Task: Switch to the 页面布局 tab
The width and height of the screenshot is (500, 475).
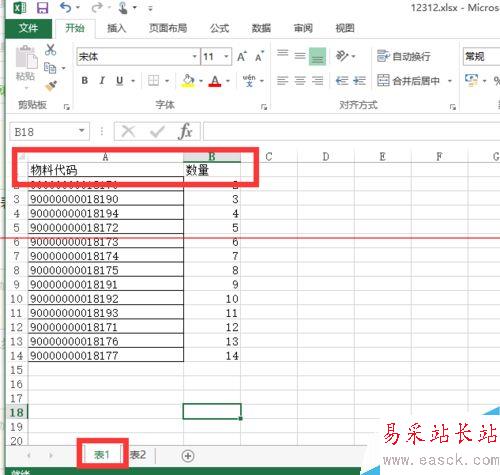Action: (x=168, y=28)
